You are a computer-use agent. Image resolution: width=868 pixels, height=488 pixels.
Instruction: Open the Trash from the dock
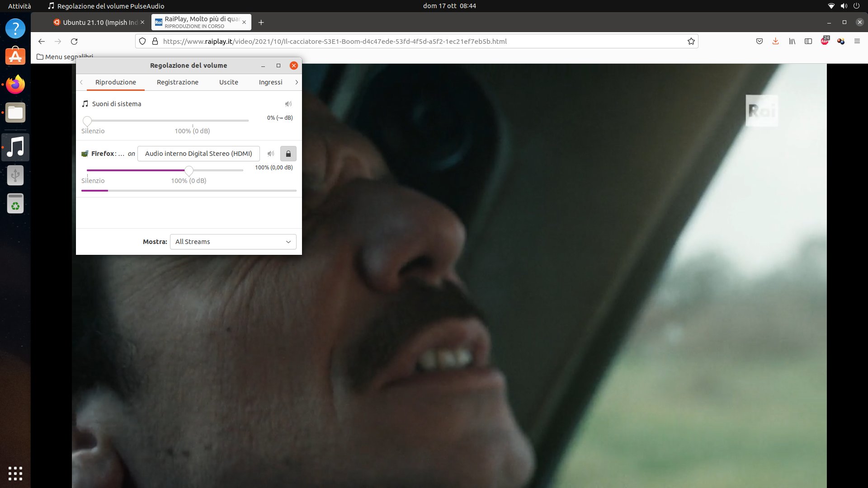[x=15, y=203]
